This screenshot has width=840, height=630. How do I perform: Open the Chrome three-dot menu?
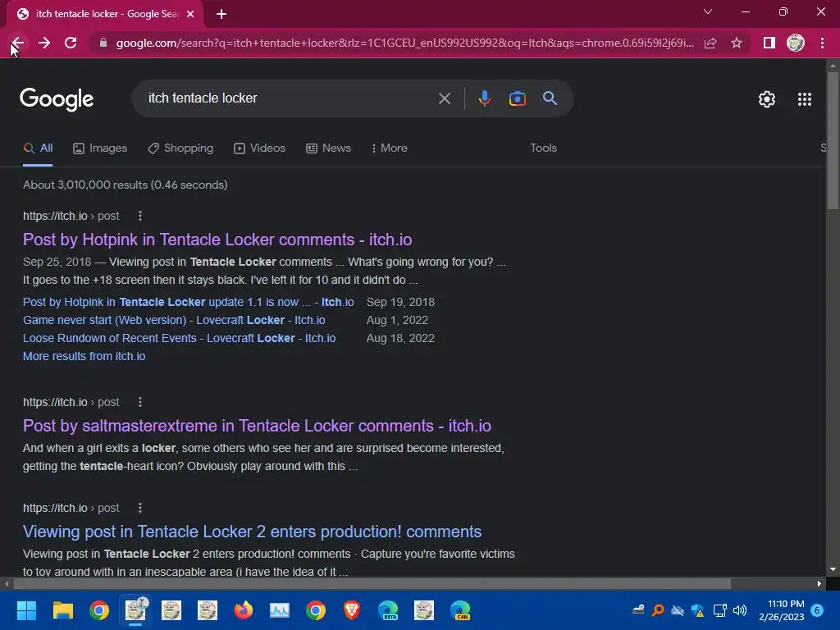click(x=822, y=43)
